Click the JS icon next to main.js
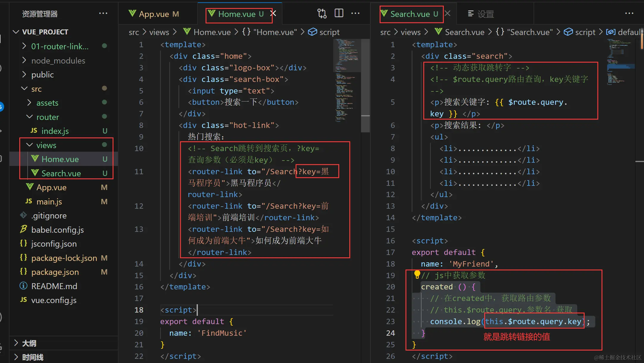 click(x=29, y=201)
